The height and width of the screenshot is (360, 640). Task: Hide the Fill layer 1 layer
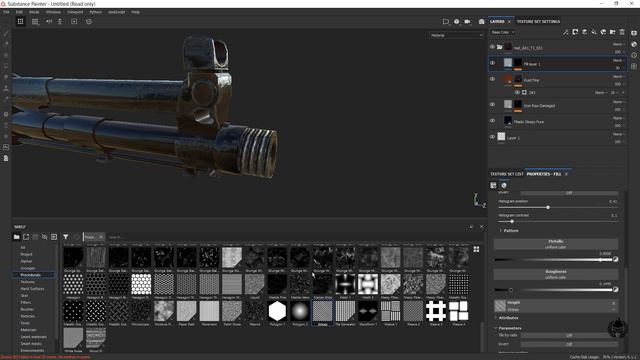click(492, 63)
